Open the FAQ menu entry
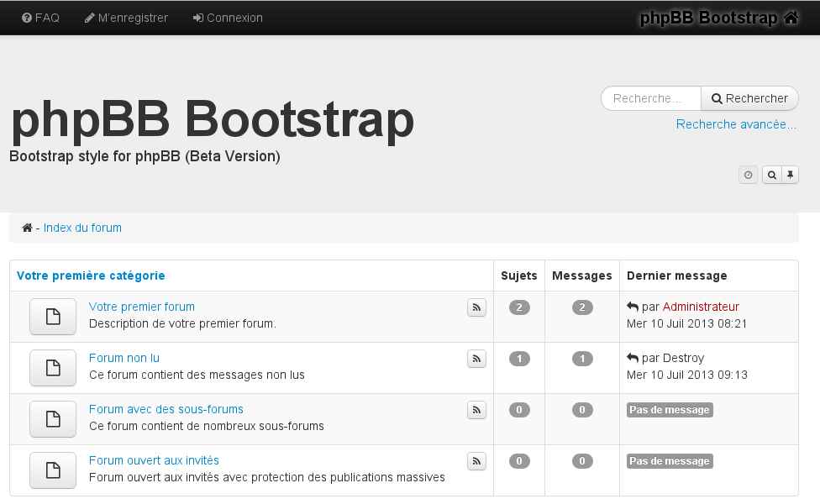The width and height of the screenshot is (820, 504). [x=39, y=17]
